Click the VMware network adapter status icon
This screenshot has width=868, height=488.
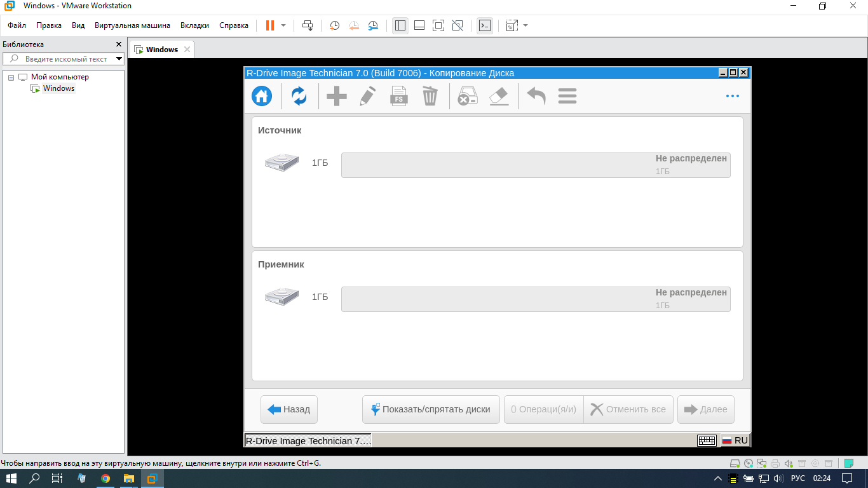coord(762,463)
